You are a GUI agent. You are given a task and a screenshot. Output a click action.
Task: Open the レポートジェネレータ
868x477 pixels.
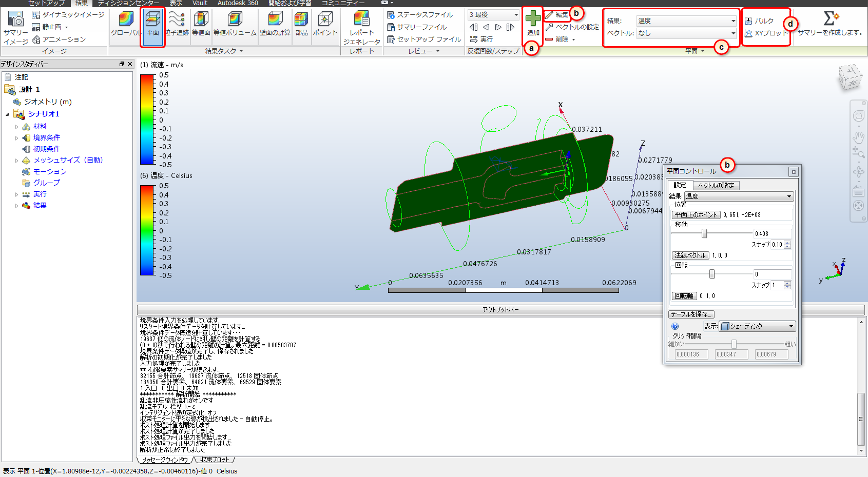(362, 28)
